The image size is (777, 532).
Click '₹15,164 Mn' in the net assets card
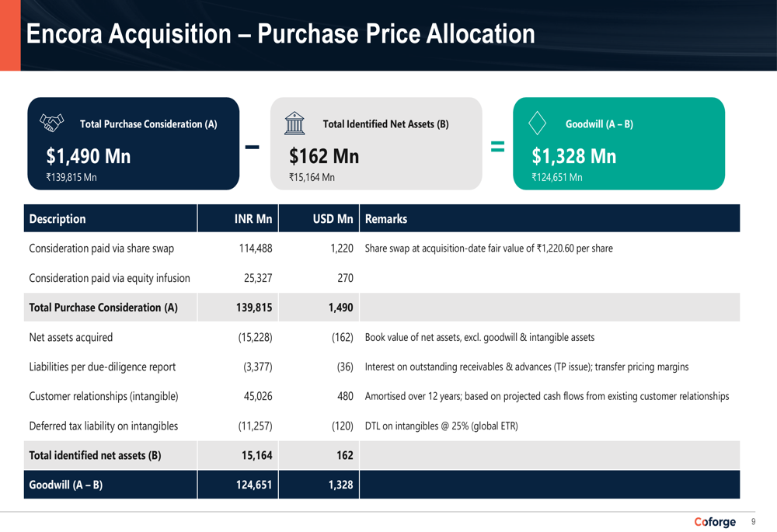[x=312, y=177]
